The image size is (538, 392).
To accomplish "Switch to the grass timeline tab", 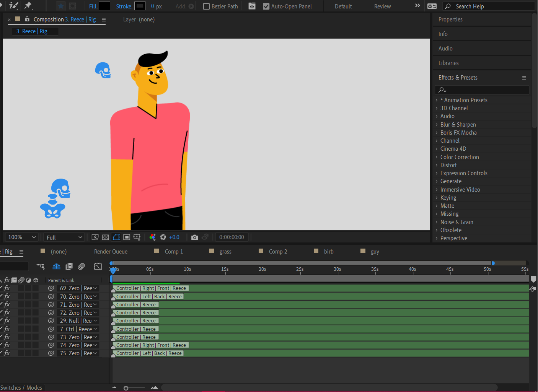I will (225, 252).
